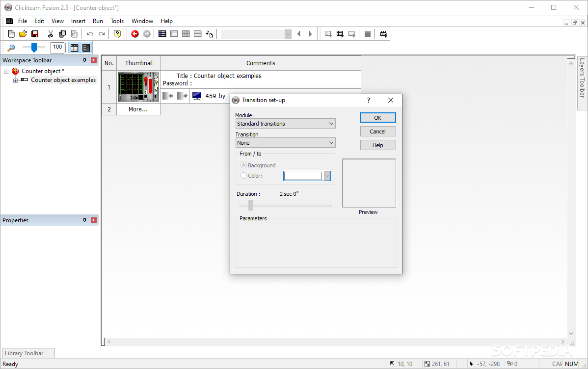Click the grey Forward arrow button
The height and width of the screenshot is (369, 588).
[x=147, y=34]
